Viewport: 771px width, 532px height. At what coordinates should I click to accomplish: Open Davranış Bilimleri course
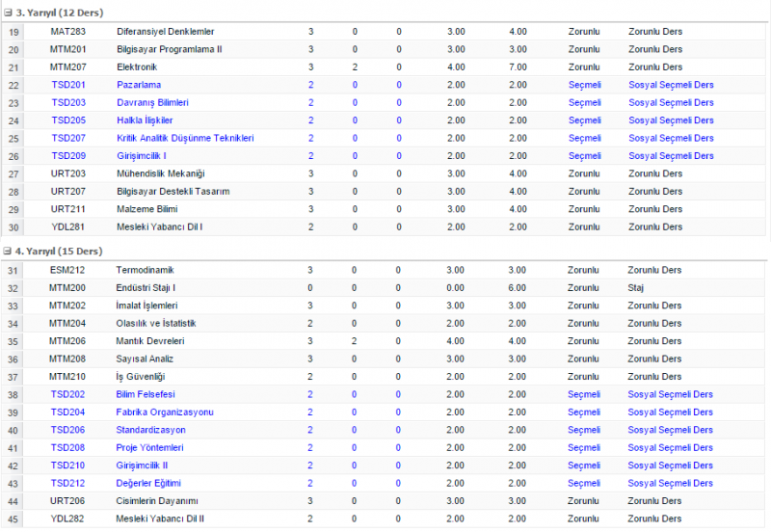pyautogui.click(x=151, y=102)
